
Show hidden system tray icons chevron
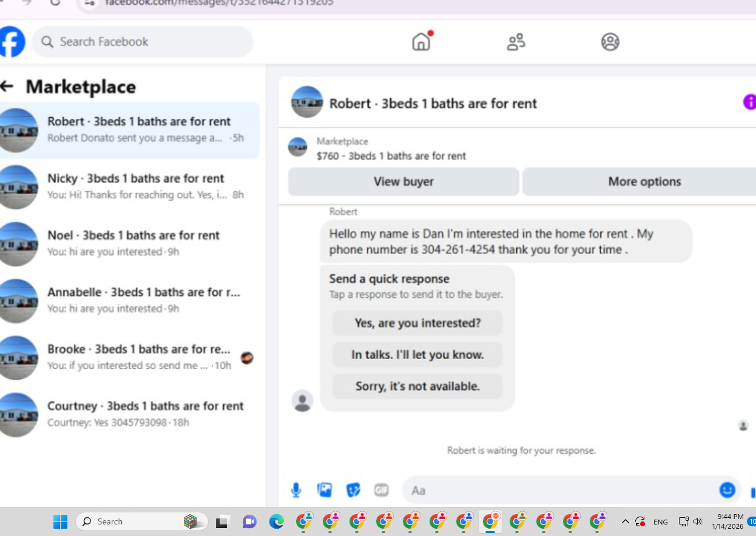coord(625,521)
